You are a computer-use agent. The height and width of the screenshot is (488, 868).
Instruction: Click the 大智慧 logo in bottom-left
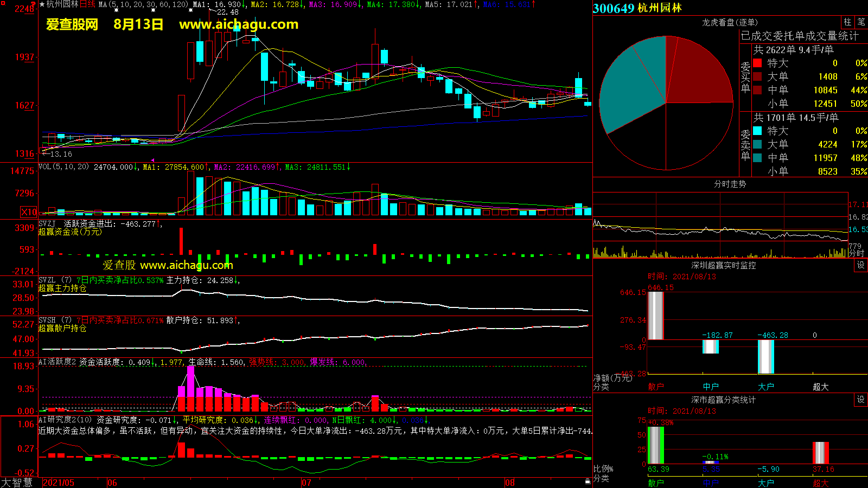pyautogui.click(x=17, y=483)
